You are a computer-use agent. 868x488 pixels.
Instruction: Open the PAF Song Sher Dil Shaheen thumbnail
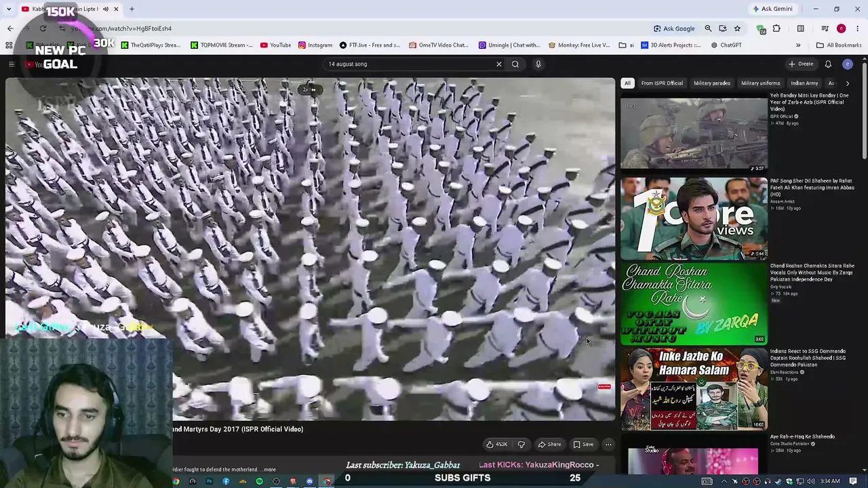click(x=694, y=219)
